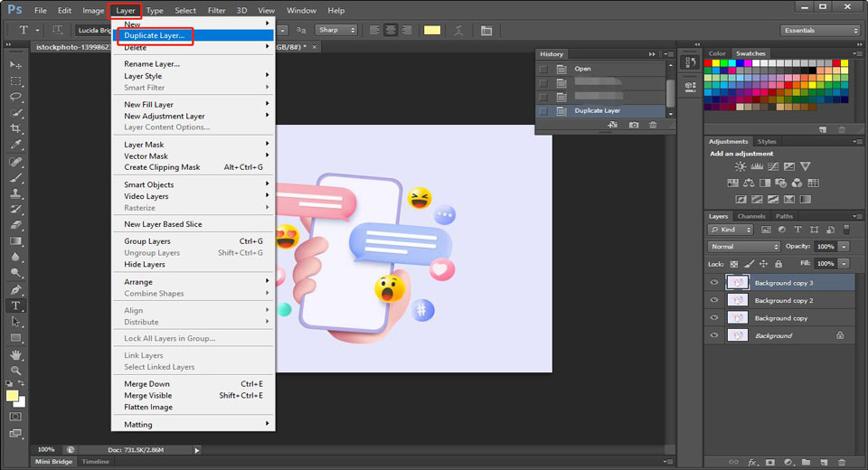Select the Brush tool

click(15, 178)
